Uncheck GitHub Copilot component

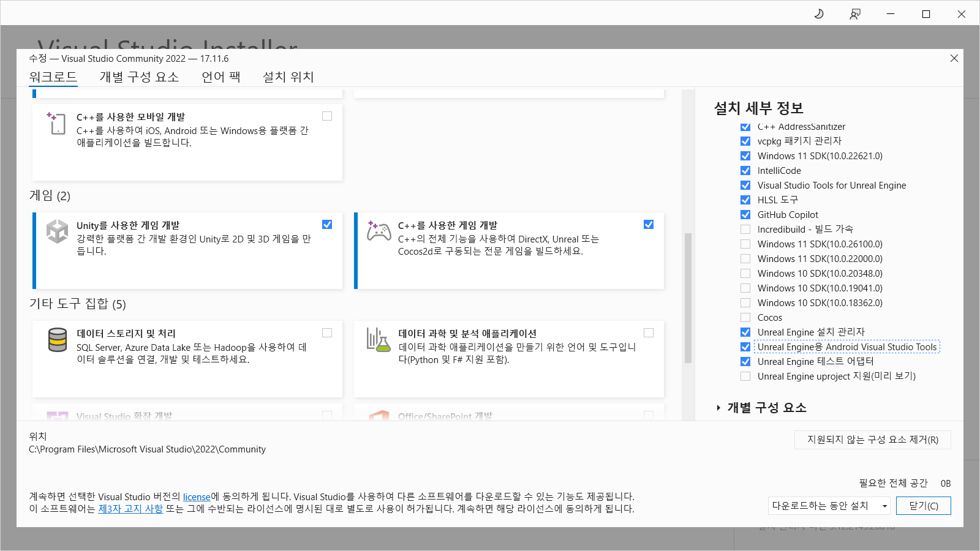pyautogui.click(x=745, y=215)
